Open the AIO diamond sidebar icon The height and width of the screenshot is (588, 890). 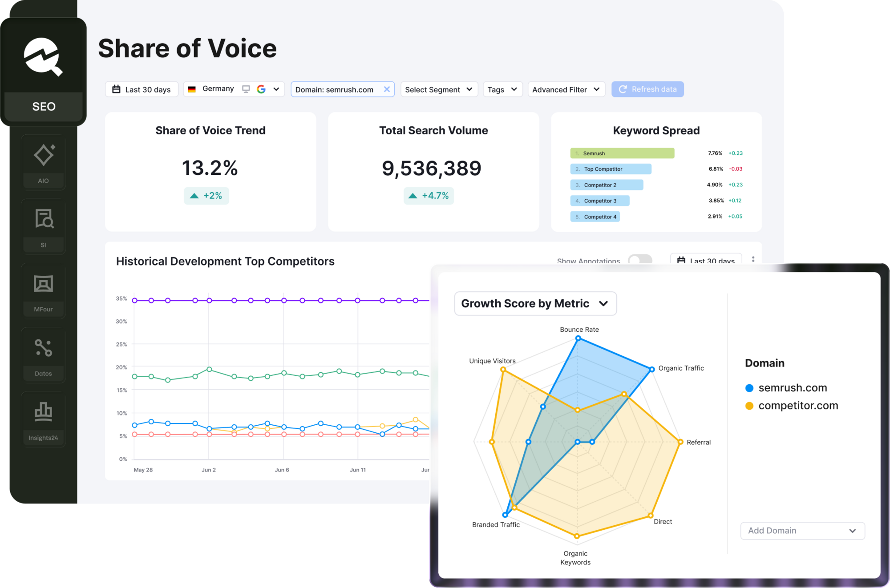coord(44,154)
